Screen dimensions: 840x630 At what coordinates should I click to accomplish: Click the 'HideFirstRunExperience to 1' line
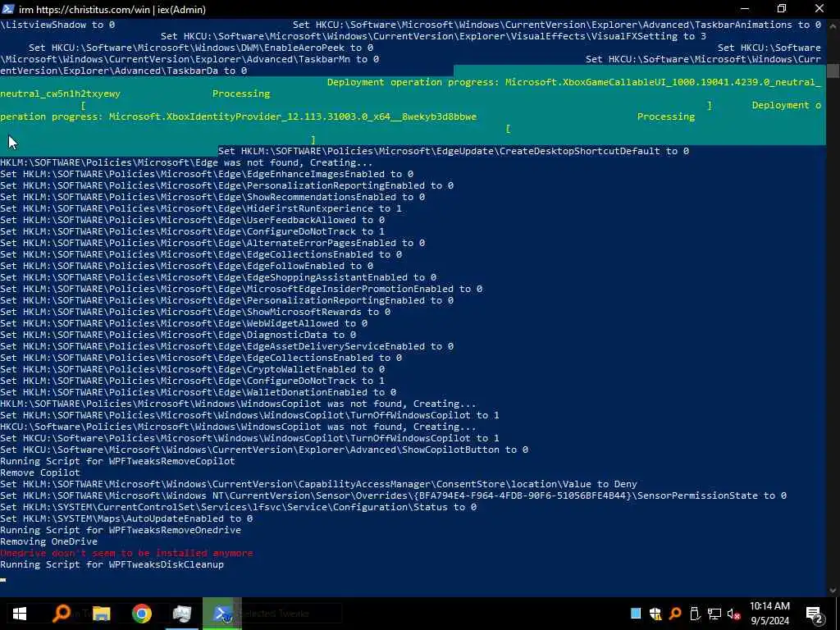coord(201,208)
